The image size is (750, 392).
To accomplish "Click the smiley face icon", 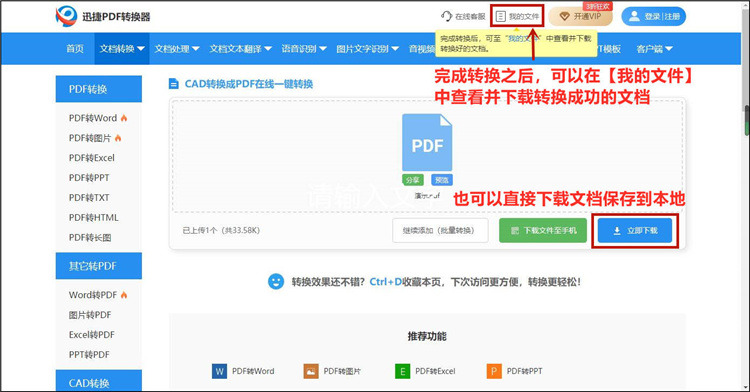I will 276,282.
